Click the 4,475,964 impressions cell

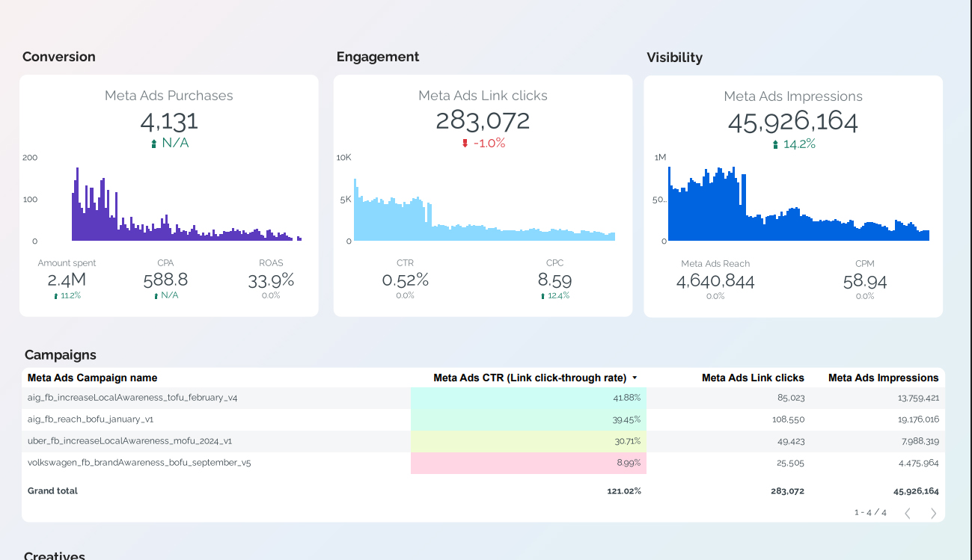[x=921, y=463]
